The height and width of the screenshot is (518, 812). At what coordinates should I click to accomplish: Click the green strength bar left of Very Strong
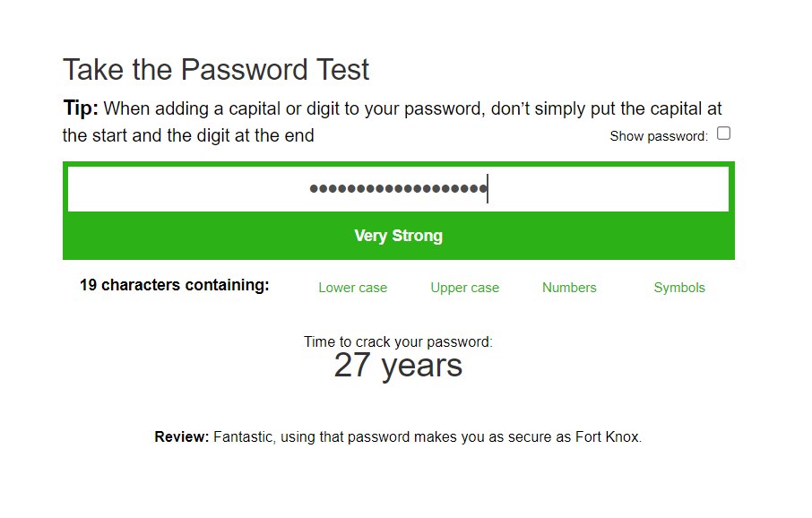click(x=208, y=236)
